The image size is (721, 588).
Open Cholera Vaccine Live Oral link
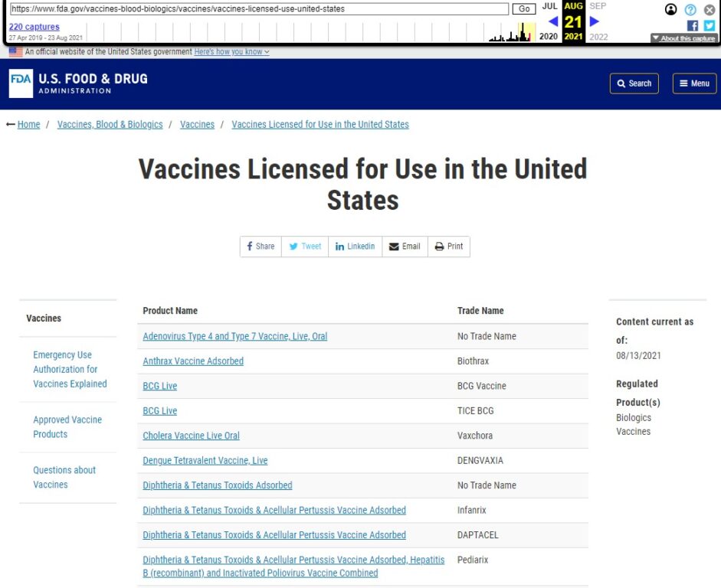191,436
